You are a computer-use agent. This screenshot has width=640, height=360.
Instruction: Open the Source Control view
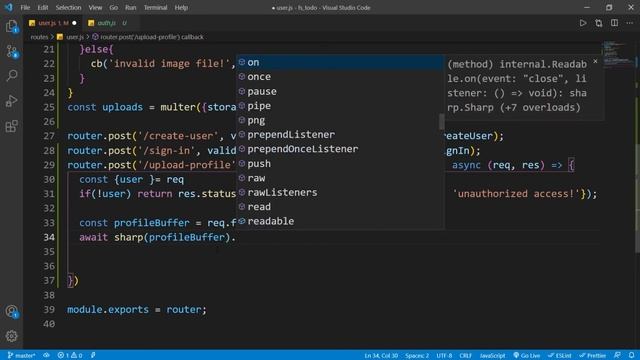pyautogui.click(x=11, y=52)
